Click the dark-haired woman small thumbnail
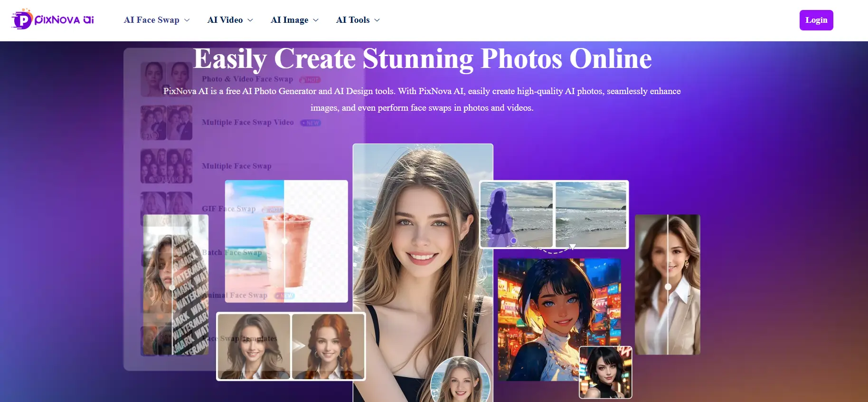This screenshot has width=868, height=402. tap(605, 372)
